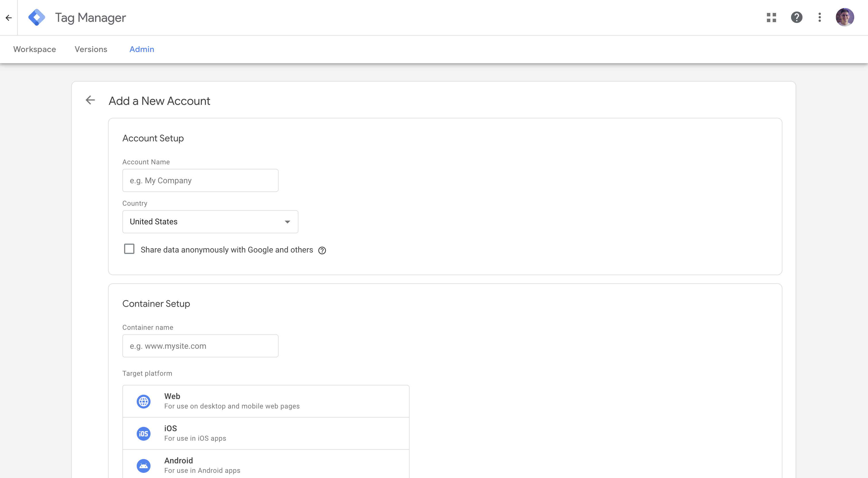Click the Add a New Account heading
The width and height of the screenshot is (868, 478).
tap(159, 101)
